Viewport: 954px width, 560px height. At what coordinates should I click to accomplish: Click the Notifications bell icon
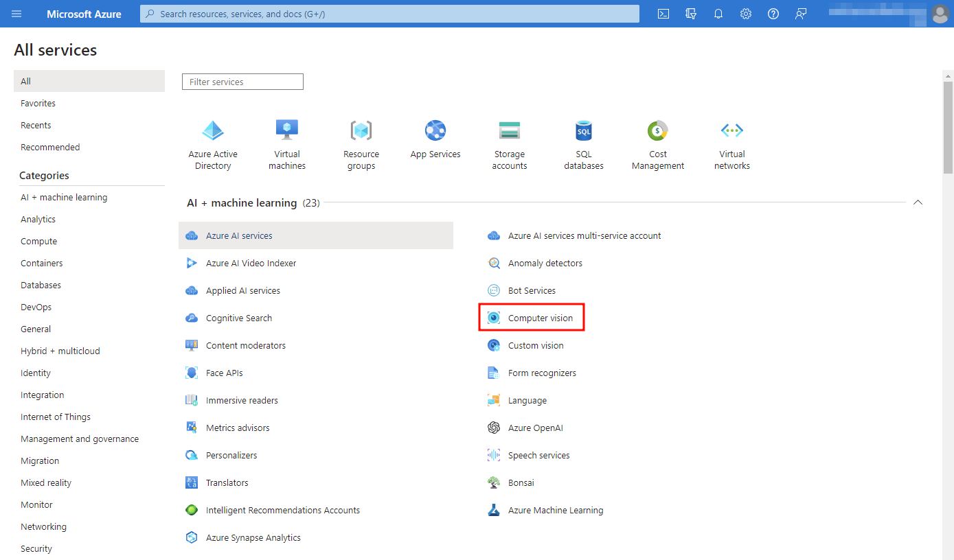click(718, 14)
